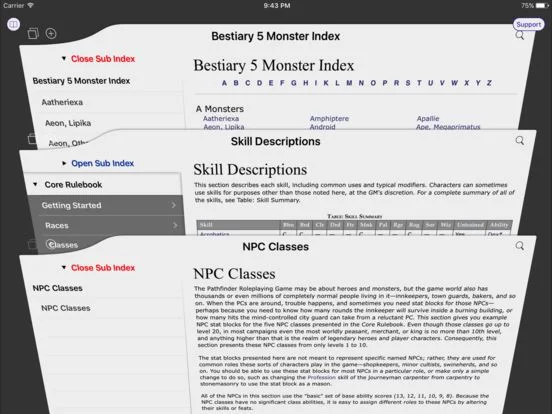This screenshot has width=552, height=414.
Task: Tap the Support button
Action: click(528, 25)
